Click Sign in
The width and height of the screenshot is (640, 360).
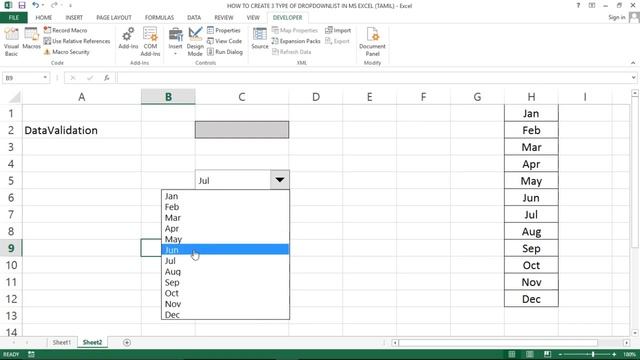(x=616, y=17)
